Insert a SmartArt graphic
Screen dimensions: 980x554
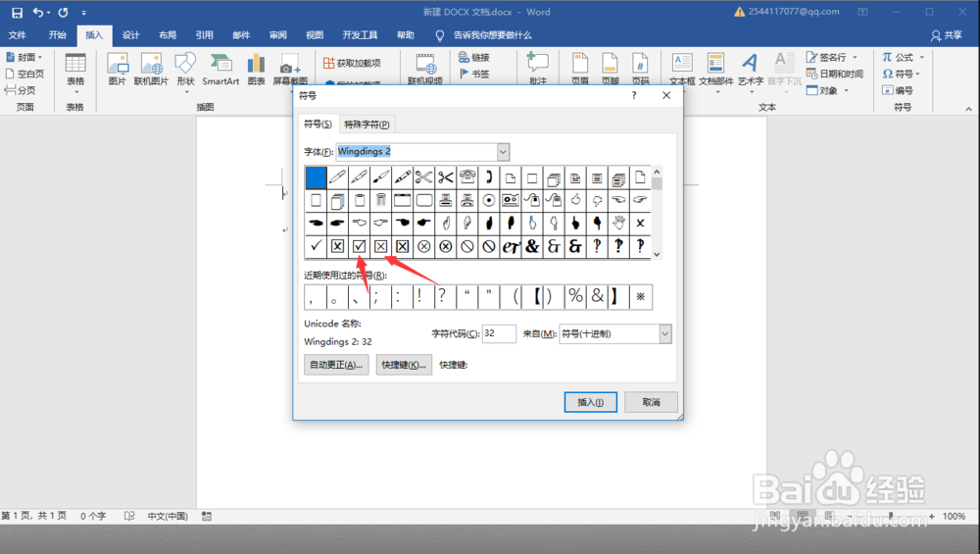(220, 69)
